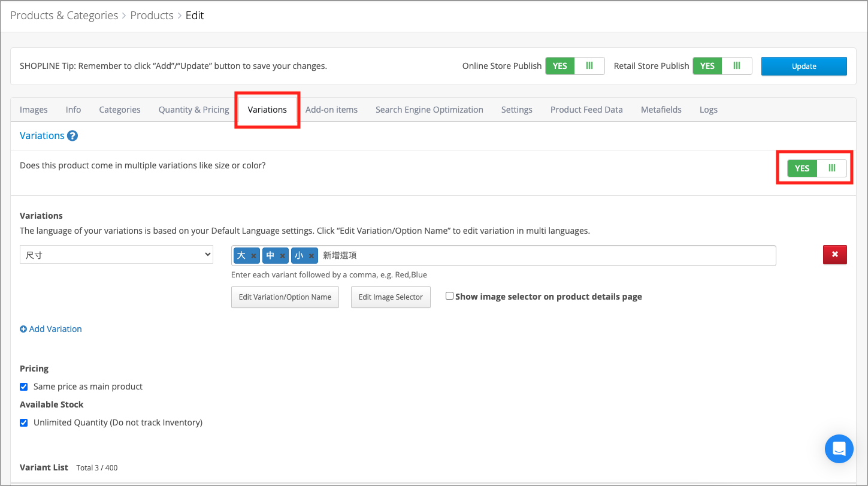Open the Product Feed Data tab
The width and height of the screenshot is (868, 486).
pyautogui.click(x=586, y=110)
